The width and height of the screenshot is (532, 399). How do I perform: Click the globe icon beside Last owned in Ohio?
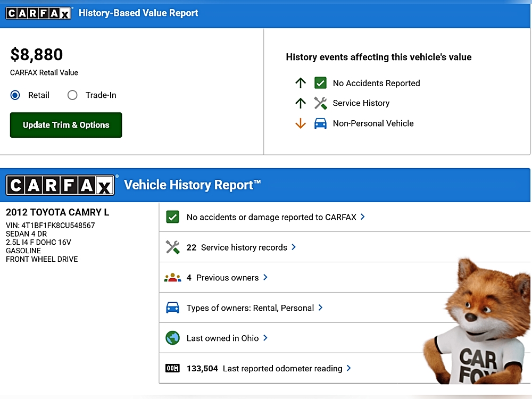pos(172,338)
